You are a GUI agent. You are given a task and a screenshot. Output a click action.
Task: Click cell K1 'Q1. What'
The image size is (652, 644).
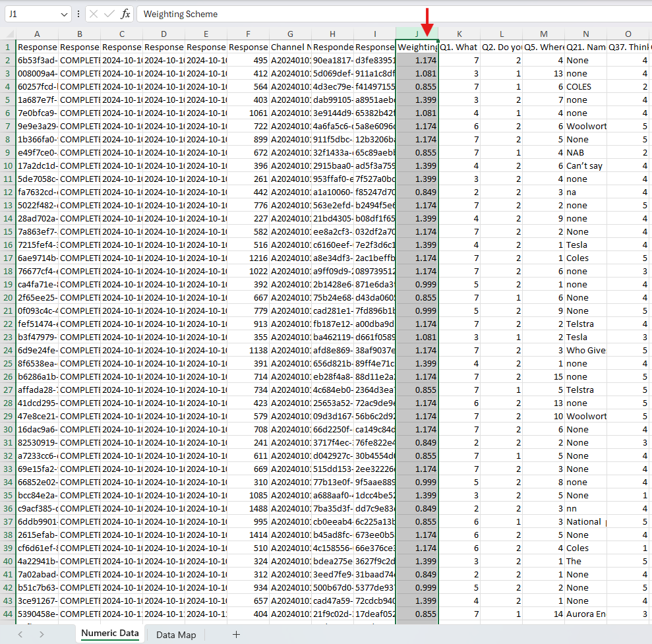(459, 47)
